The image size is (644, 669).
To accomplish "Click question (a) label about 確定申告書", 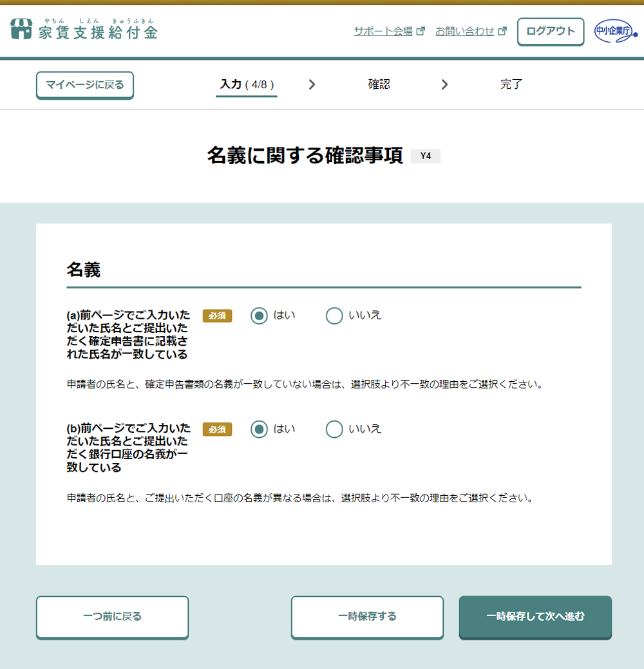I will coord(128,335).
